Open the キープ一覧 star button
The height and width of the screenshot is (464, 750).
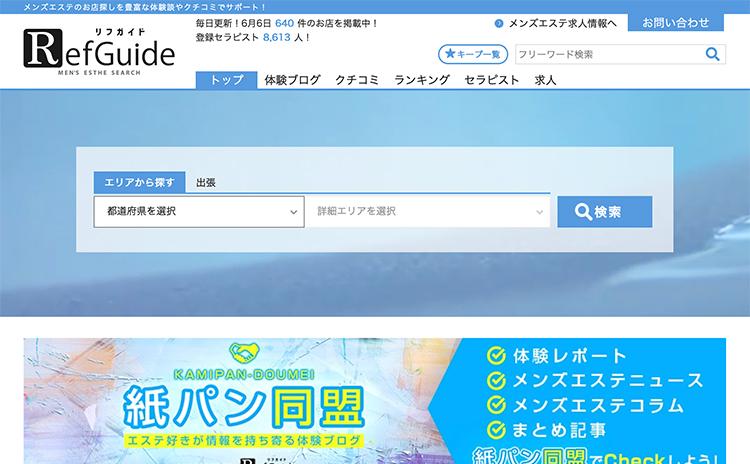click(473, 54)
